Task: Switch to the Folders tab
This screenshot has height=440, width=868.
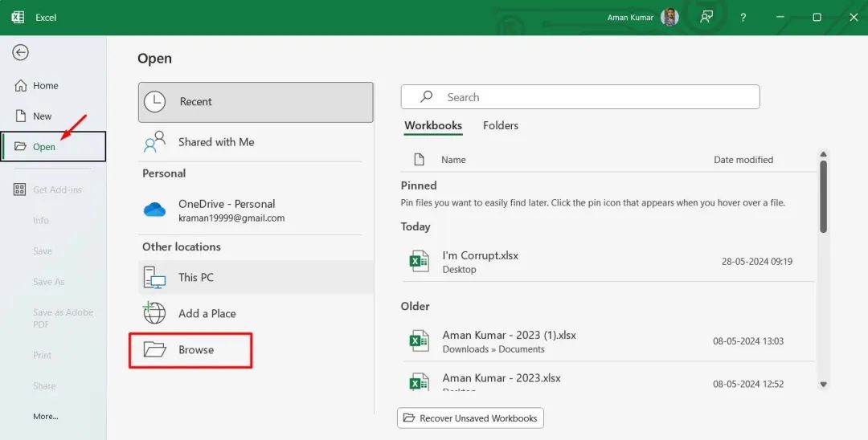Action: pos(501,125)
